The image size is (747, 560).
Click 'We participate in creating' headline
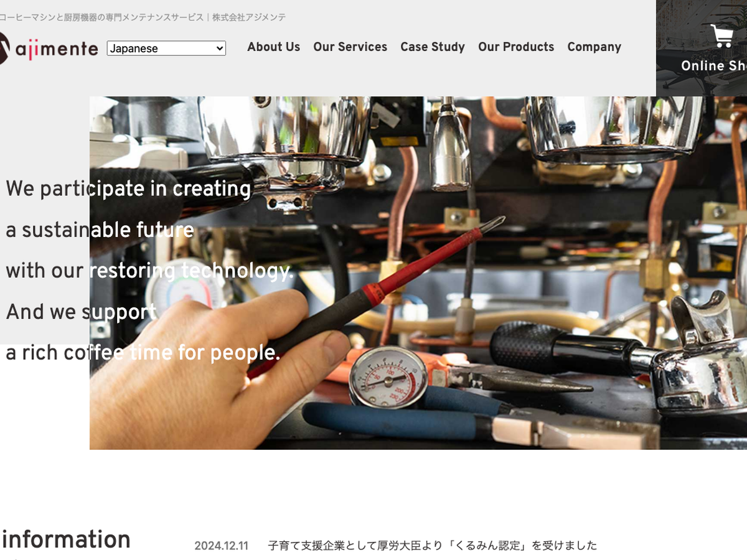128,189
